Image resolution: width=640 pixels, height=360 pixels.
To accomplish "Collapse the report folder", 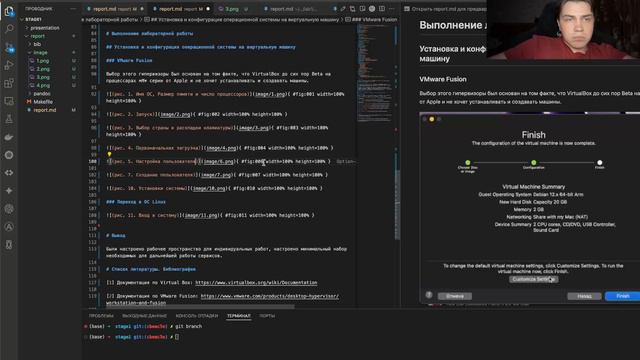I will pos(49,36).
